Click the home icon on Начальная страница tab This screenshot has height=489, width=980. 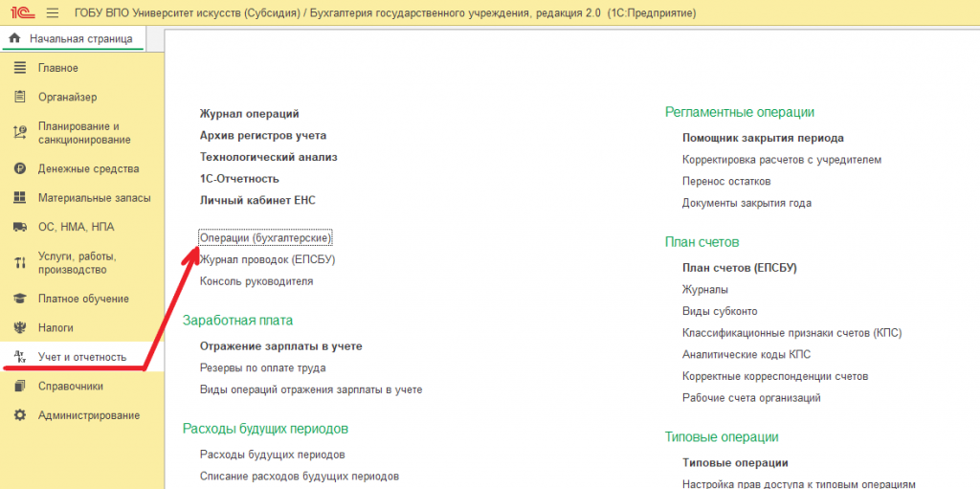click(15, 39)
